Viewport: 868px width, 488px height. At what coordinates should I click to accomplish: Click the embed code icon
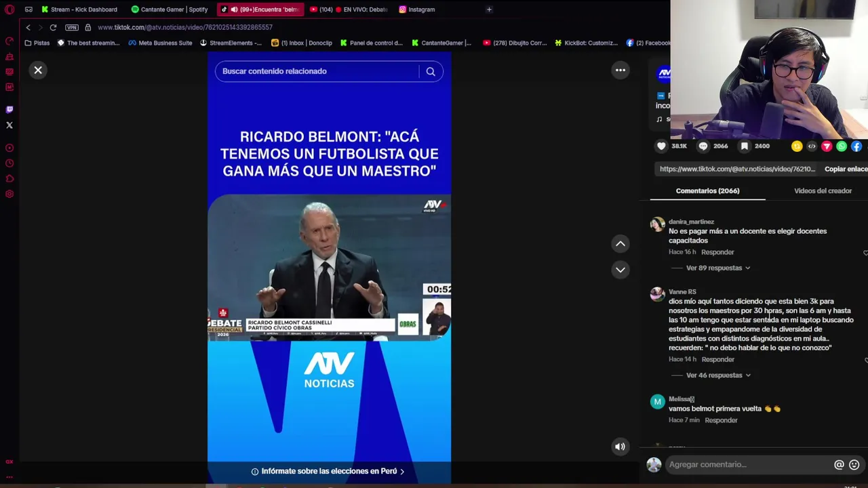pos(812,146)
